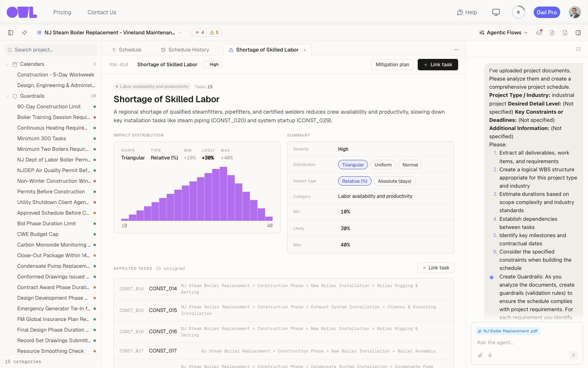Screen dimensions: 588x368
Task: Edit the Max value 40%
Action: (345, 245)
